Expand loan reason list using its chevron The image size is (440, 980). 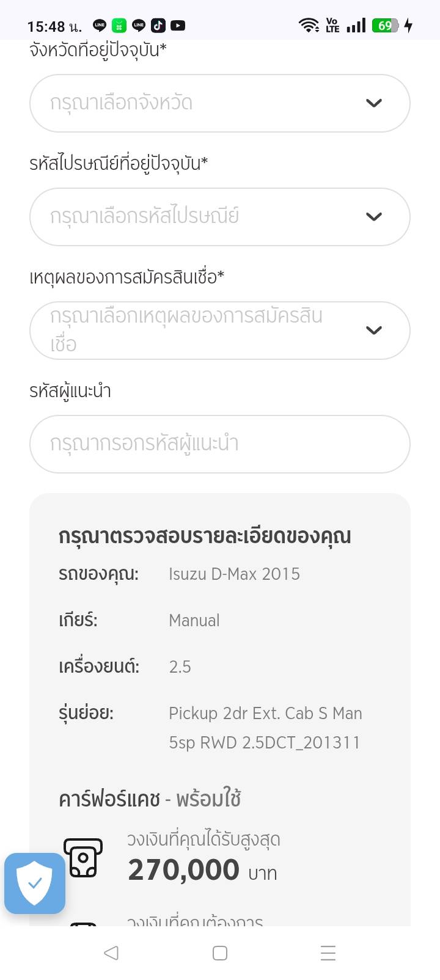tap(373, 330)
